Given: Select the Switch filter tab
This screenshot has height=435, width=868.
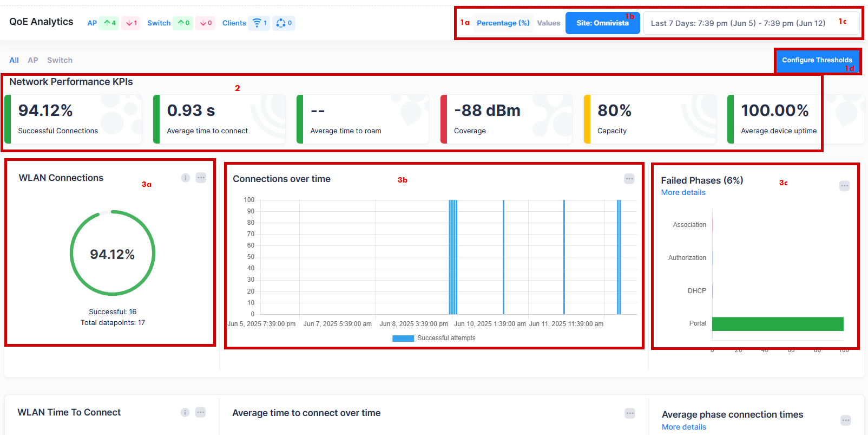Looking at the screenshot, I should pyautogui.click(x=60, y=60).
